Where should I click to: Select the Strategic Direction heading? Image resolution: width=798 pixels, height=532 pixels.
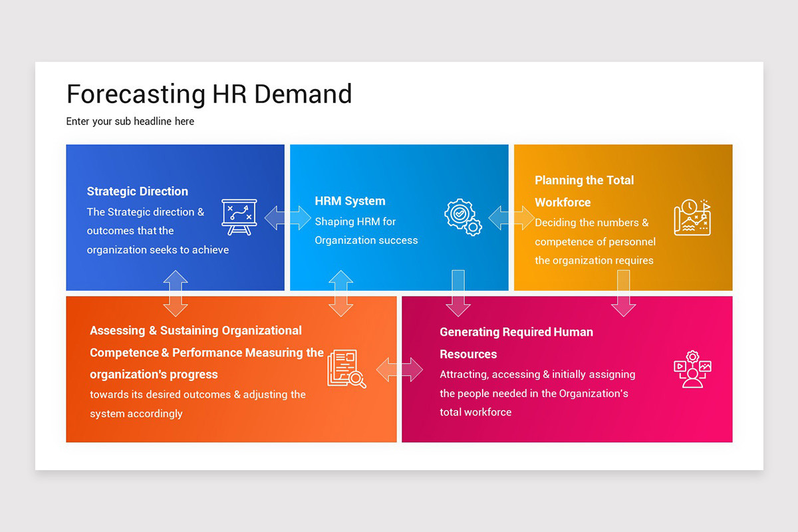pyautogui.click(x=137, y=192)
